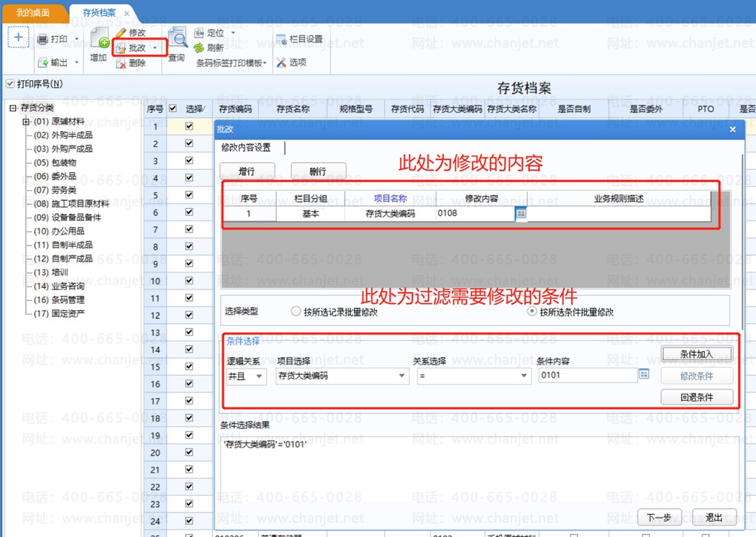Select 按所选条件批量修改 radio option
756x537 pixels.
[x=532, y=311]
